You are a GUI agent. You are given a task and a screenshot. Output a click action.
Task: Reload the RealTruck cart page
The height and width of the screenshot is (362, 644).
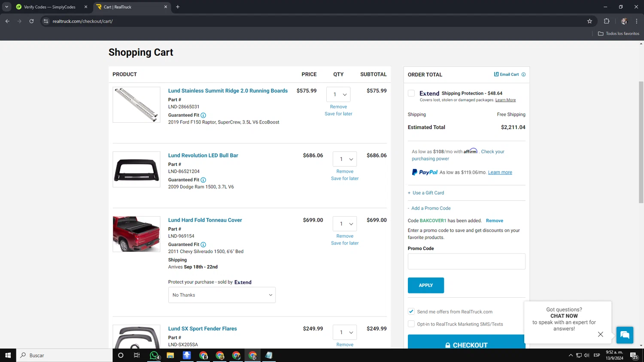(x=31, y=21)
